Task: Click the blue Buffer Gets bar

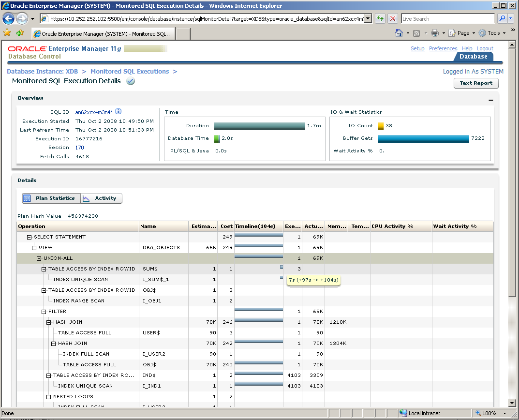Action: point(423,138)
